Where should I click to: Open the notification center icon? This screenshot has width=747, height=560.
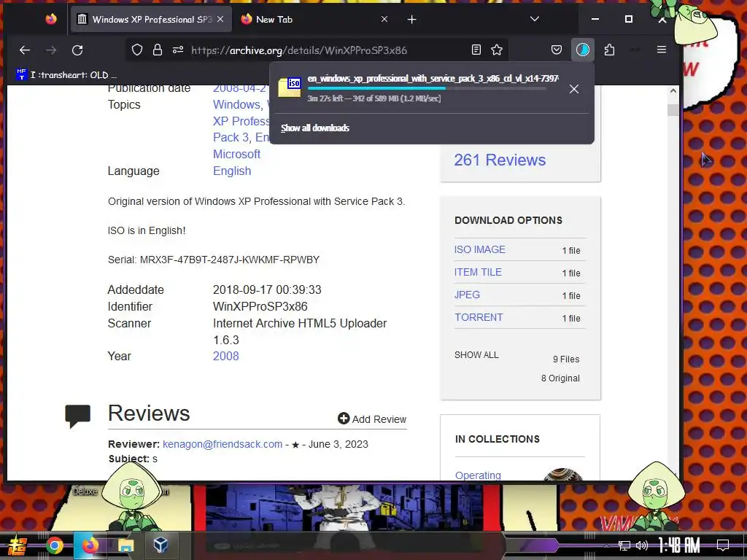pyautogui.click(x=723, y=545)
